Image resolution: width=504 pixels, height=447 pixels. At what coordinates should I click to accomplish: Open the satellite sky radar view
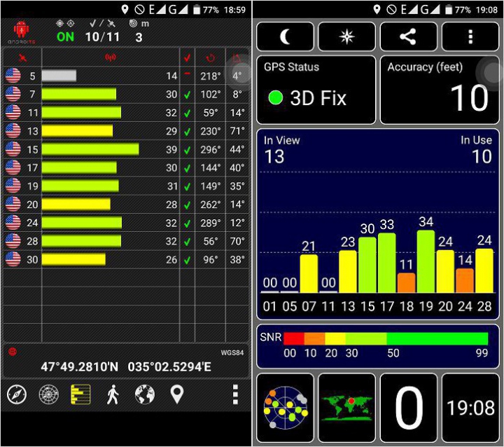tap(48, 394)
